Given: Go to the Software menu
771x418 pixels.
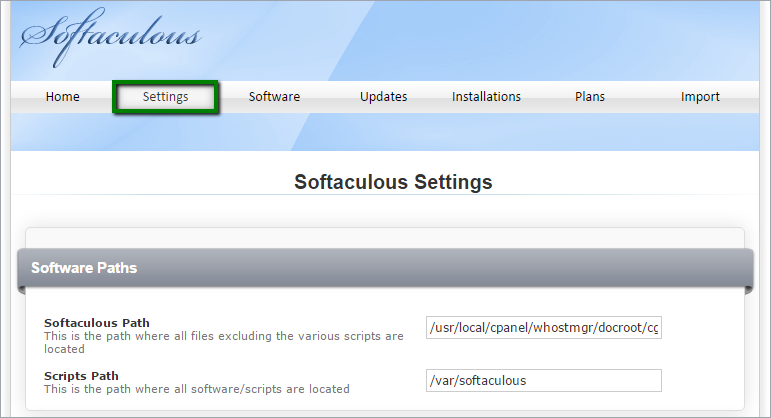Looking at the screenshot, I should (274, 97).
